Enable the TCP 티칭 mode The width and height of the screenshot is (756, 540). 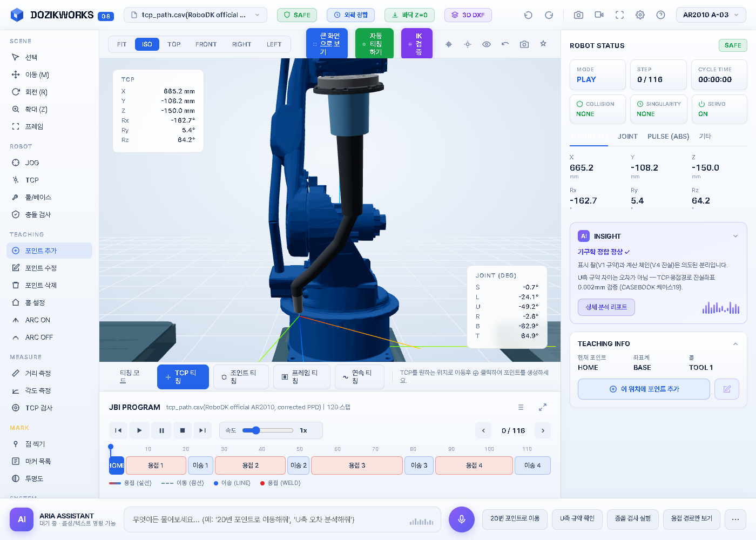[x=183, y=377]
